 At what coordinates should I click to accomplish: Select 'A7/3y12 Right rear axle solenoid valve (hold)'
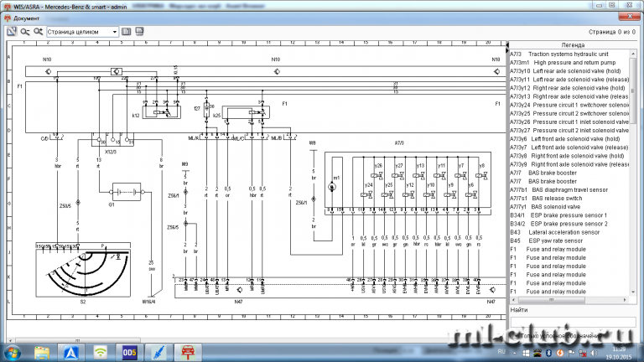coord(569,88)
